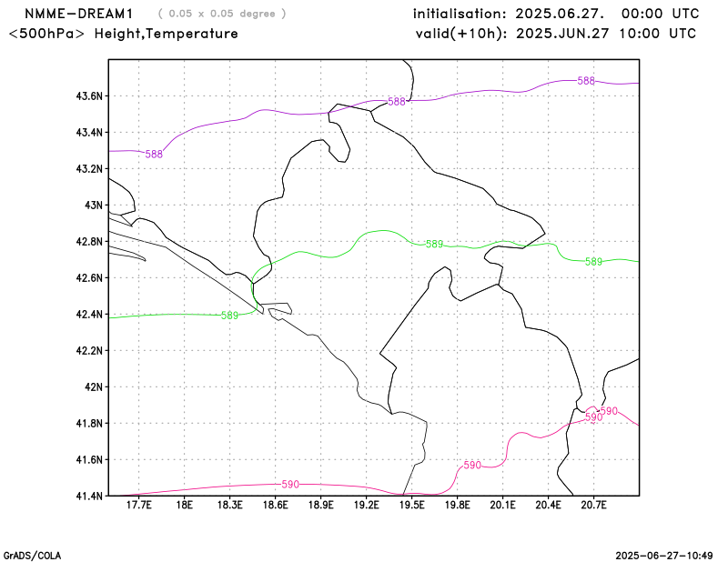
Task: Click the 18.6E longitude label
Action: (x=276, y=505)
